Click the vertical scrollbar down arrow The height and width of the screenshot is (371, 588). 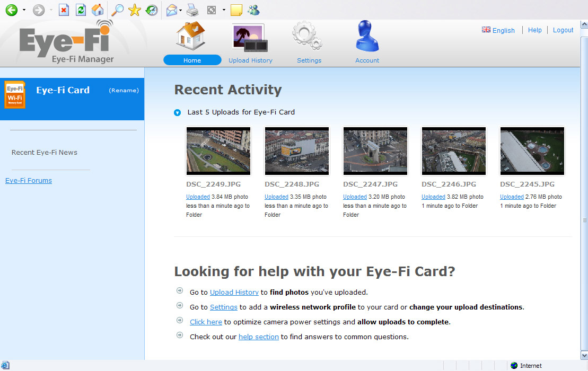(584, 355)
